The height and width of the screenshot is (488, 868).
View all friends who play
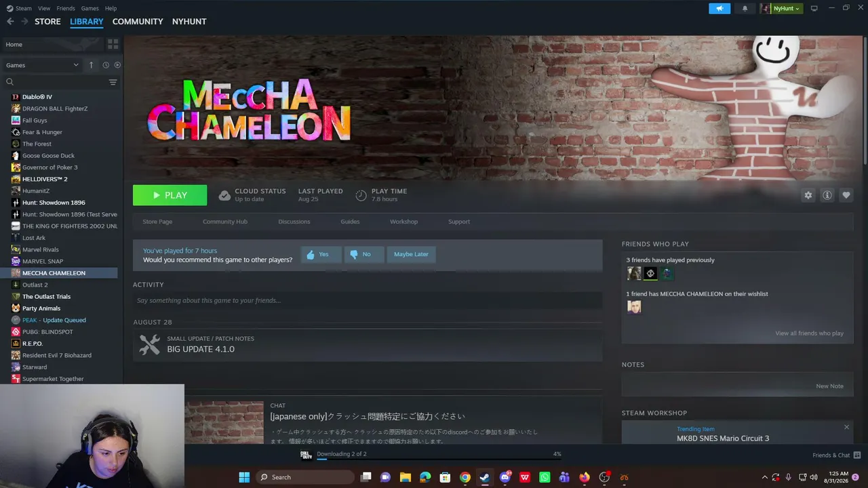(x=809, y=333)
